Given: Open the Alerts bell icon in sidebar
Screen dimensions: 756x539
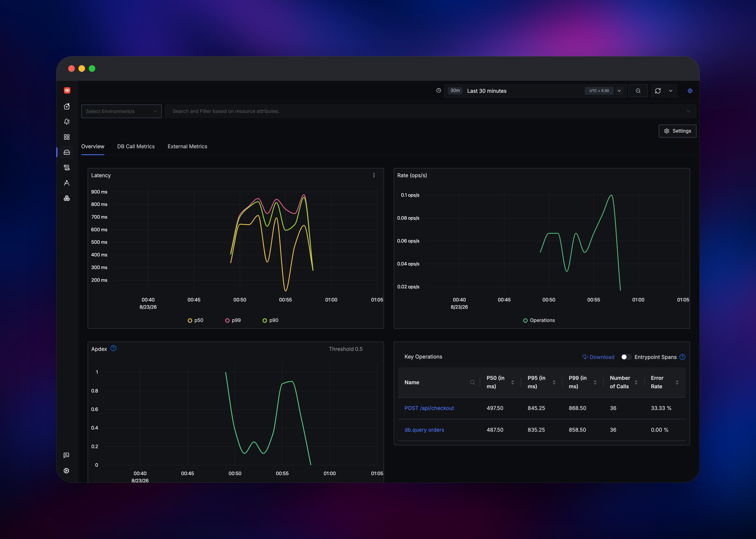Looking at the screenshot, I should pos(67,122).
